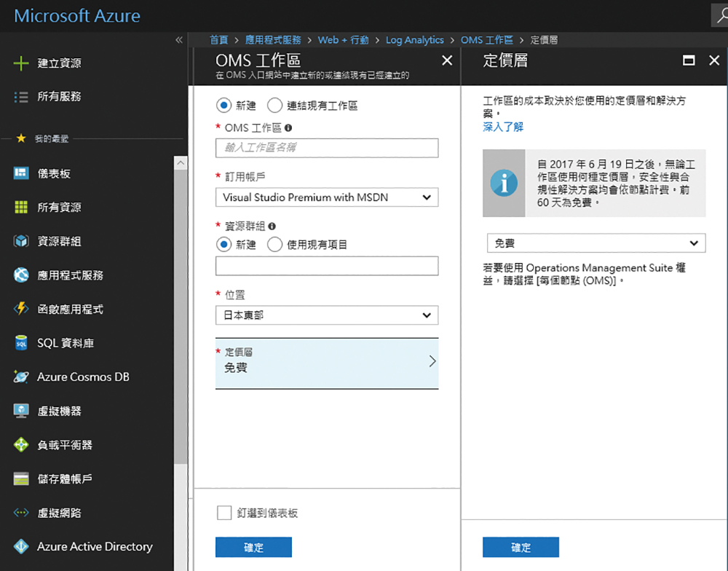Open the Virtual networks icon
The width and height of the screenshot is (728, 571).
(x=21, y=513)
